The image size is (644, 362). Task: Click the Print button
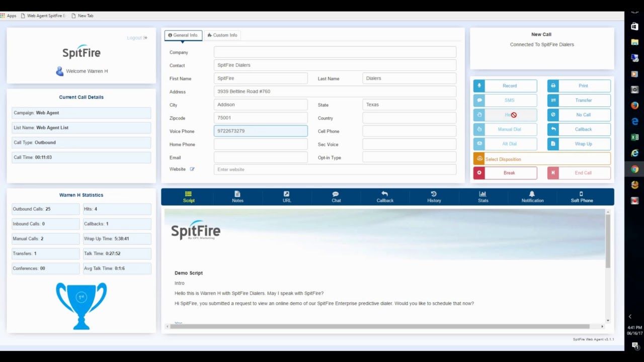click(579, 85)
